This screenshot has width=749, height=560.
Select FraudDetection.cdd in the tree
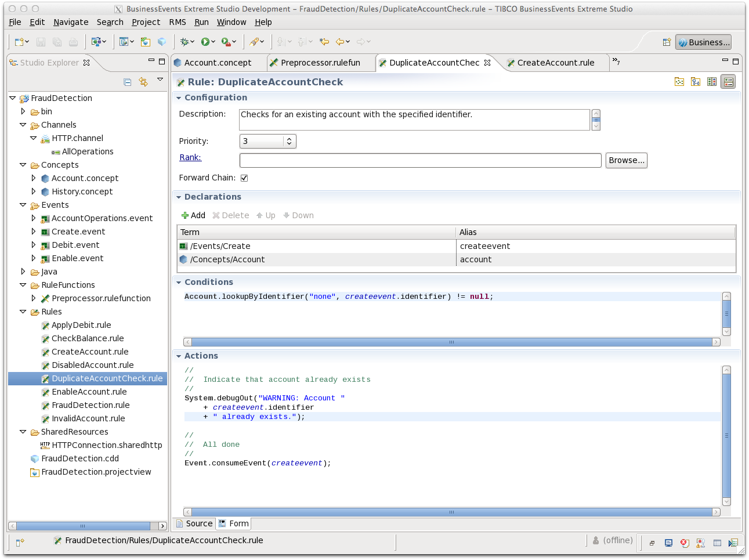point(80,458)
